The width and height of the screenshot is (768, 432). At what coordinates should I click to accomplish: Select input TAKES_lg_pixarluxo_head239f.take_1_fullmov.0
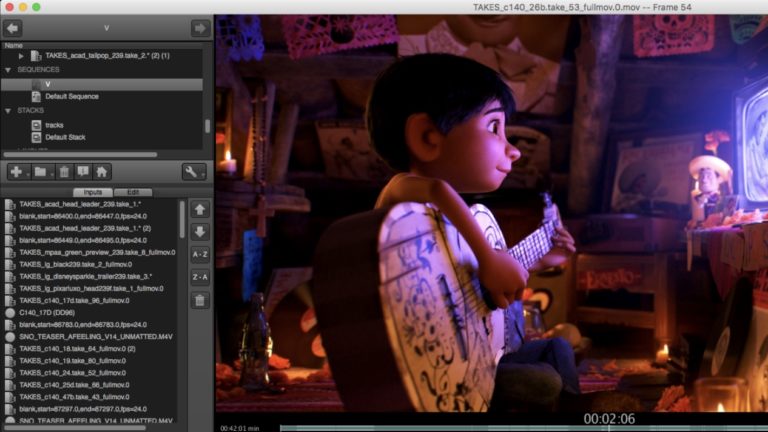coord(91,288)
